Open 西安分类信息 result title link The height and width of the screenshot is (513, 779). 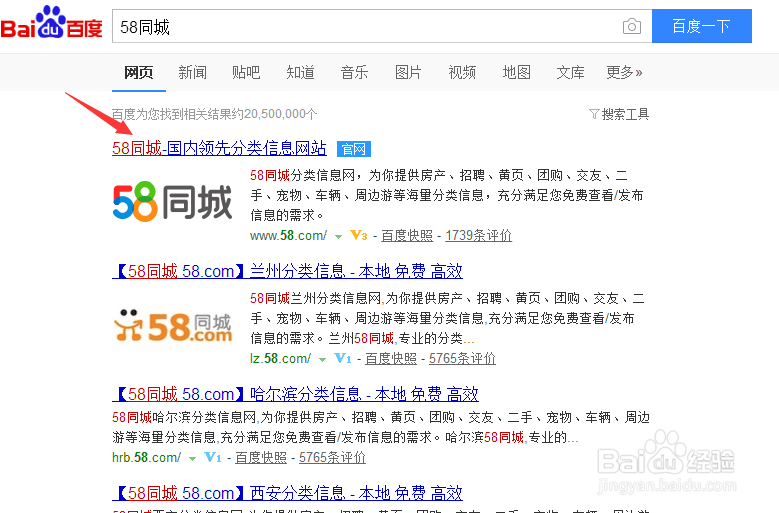click(288, 493)
